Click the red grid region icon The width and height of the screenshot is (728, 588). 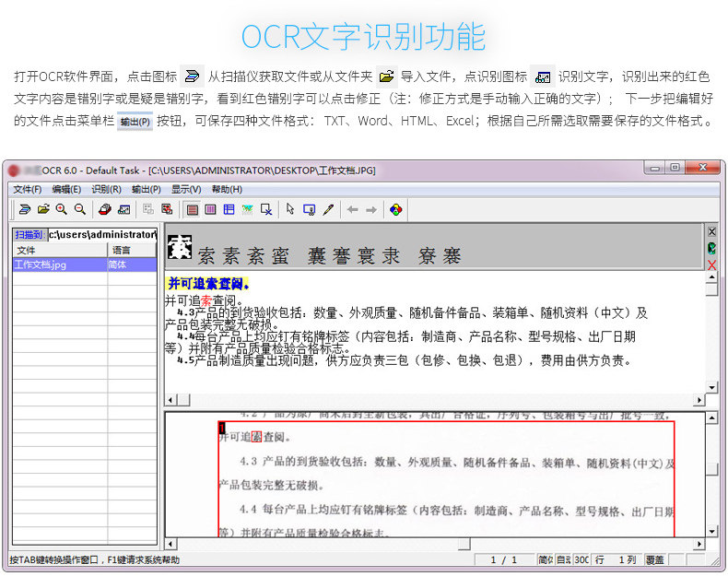[167, 209]
